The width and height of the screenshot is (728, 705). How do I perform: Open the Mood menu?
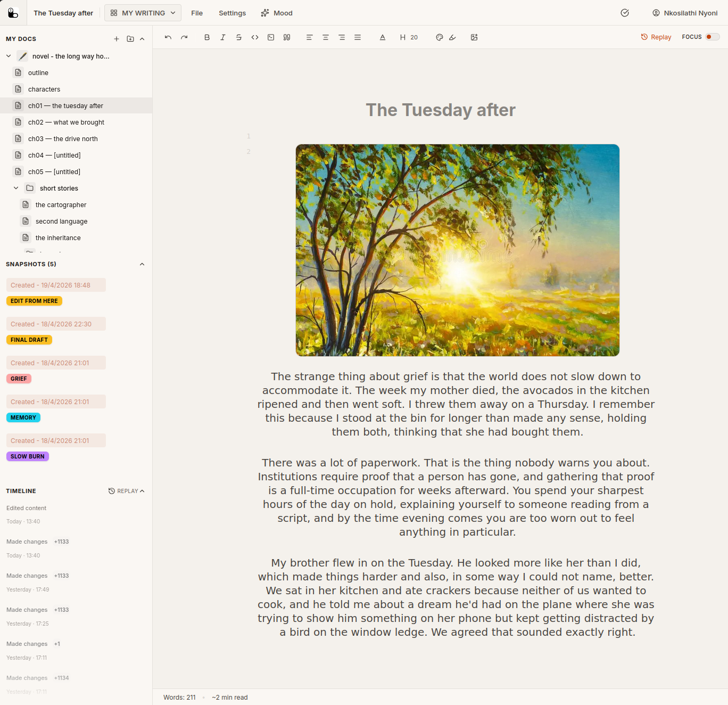277,13
